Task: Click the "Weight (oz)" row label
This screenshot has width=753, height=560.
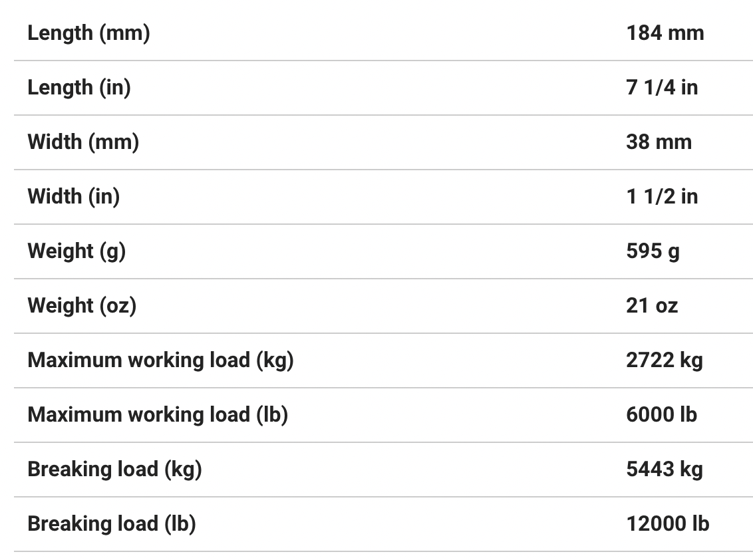Action: point(82,305)
